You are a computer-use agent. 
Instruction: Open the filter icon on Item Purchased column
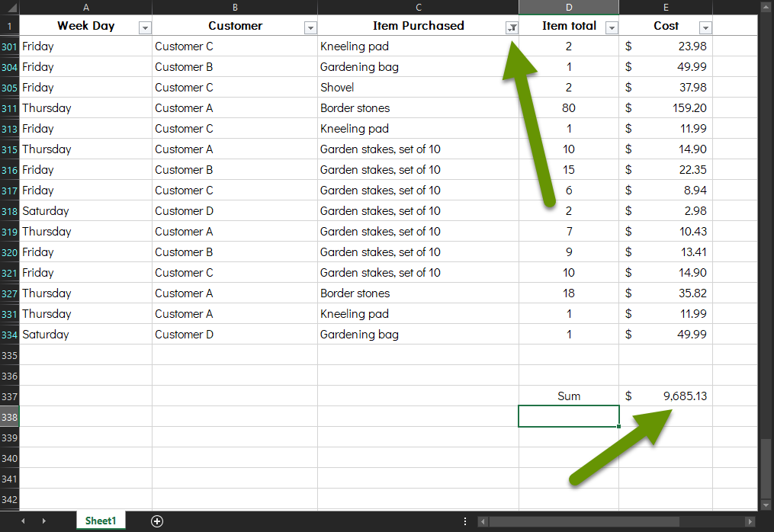click(512, 27)
